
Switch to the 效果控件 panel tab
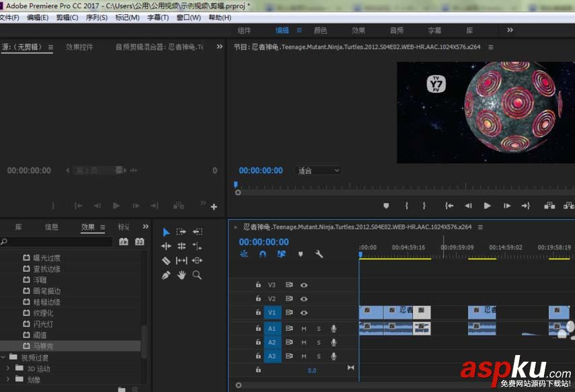point(79,47)
